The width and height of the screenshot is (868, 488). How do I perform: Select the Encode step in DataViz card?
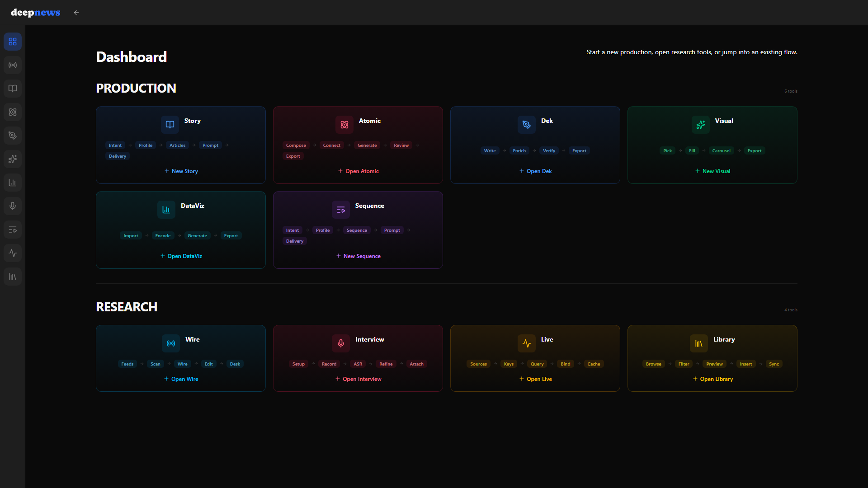point(163,236)
